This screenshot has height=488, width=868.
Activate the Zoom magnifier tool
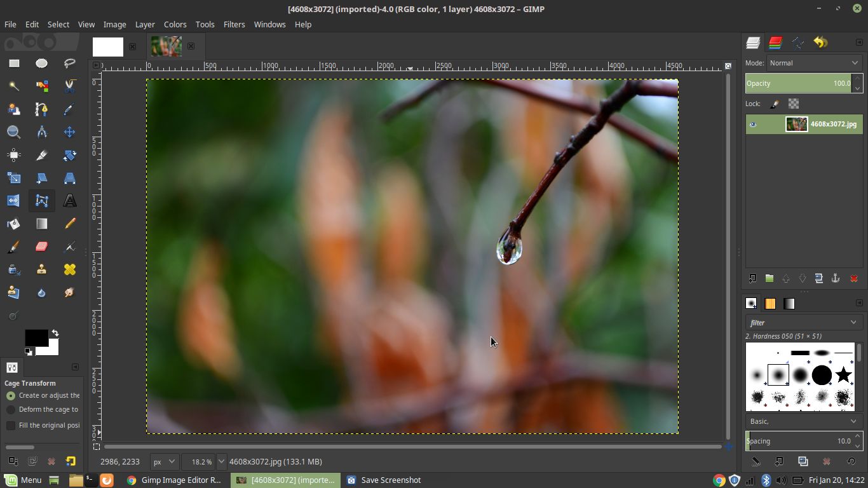[x=13, y=132]
